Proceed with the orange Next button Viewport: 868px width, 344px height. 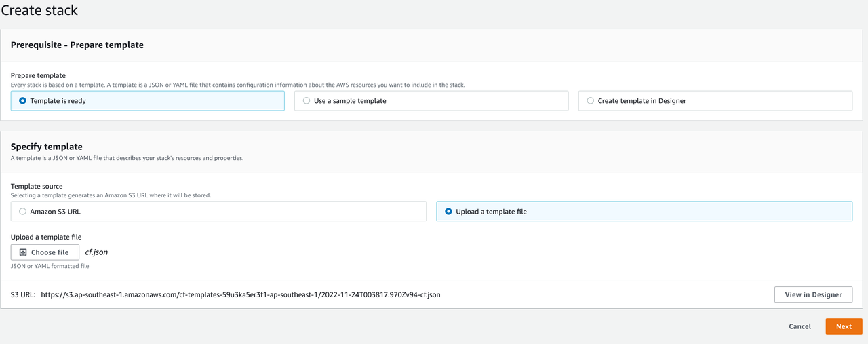pos(844,326)
